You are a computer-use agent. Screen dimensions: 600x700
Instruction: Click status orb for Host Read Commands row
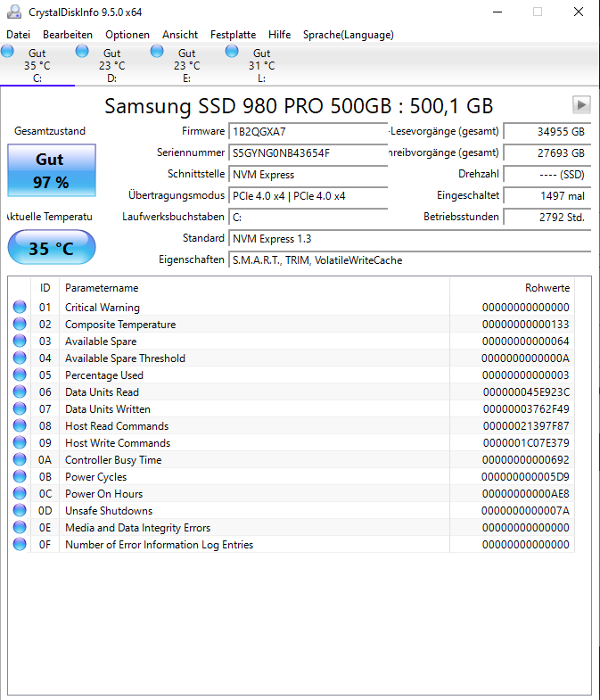pos(20,425)
